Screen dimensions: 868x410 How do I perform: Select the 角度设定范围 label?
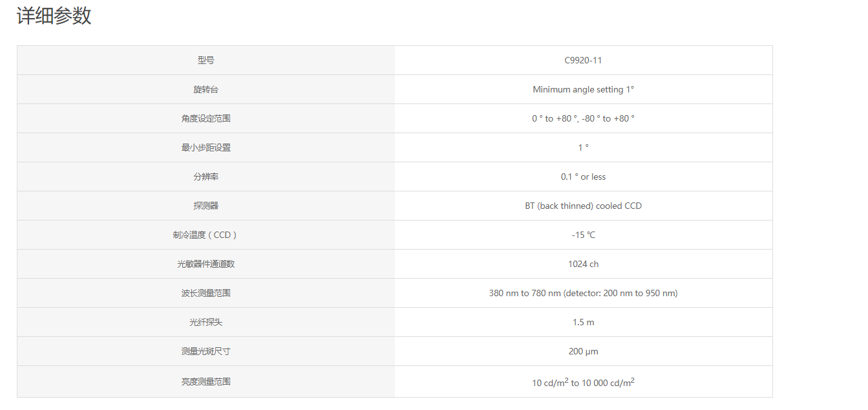click(206, 118)
